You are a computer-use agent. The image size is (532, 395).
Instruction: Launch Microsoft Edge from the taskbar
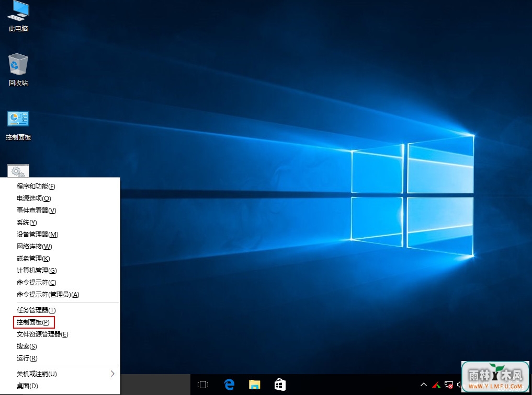tap(229, 385)
